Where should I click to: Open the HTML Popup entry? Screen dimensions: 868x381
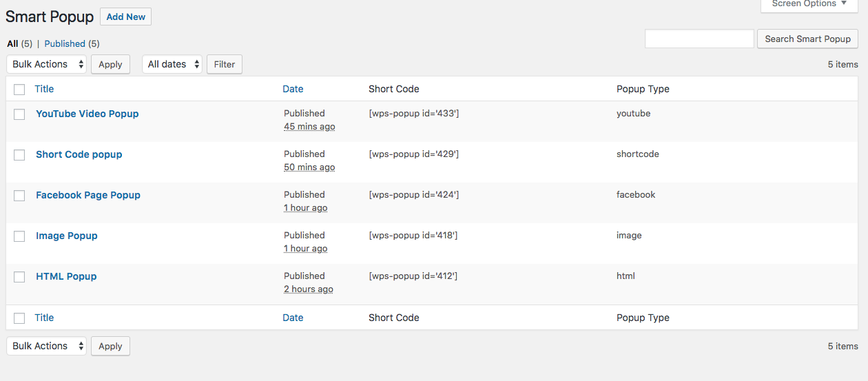66,276
